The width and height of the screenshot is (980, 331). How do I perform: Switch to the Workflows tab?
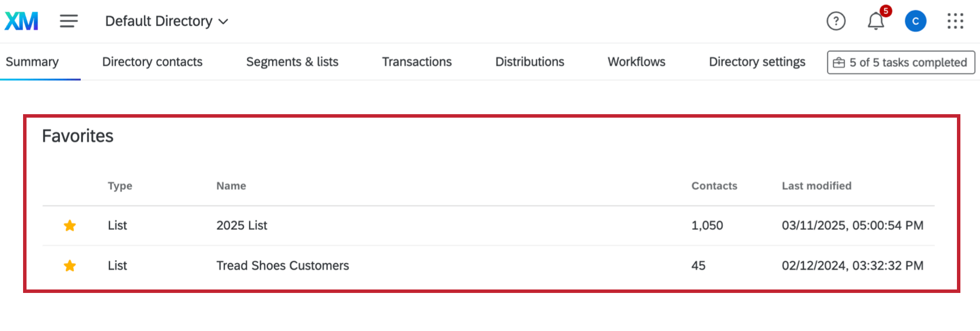[636, 62]
